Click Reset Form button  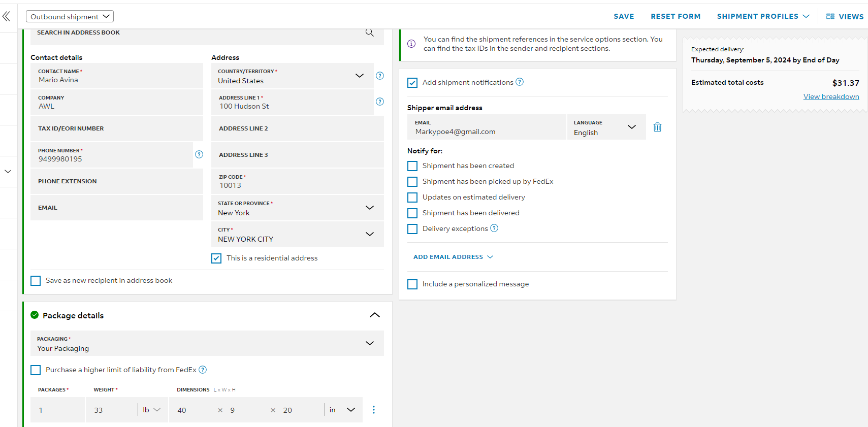point(676,16)
